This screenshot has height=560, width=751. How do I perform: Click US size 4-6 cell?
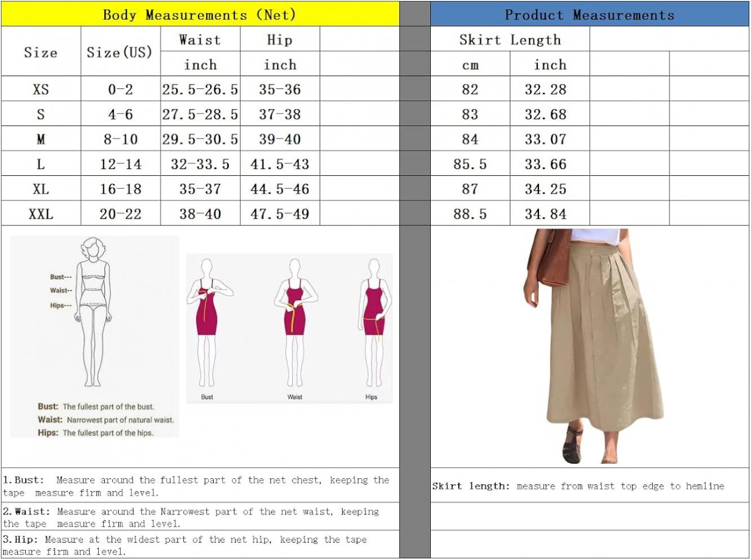120,114
